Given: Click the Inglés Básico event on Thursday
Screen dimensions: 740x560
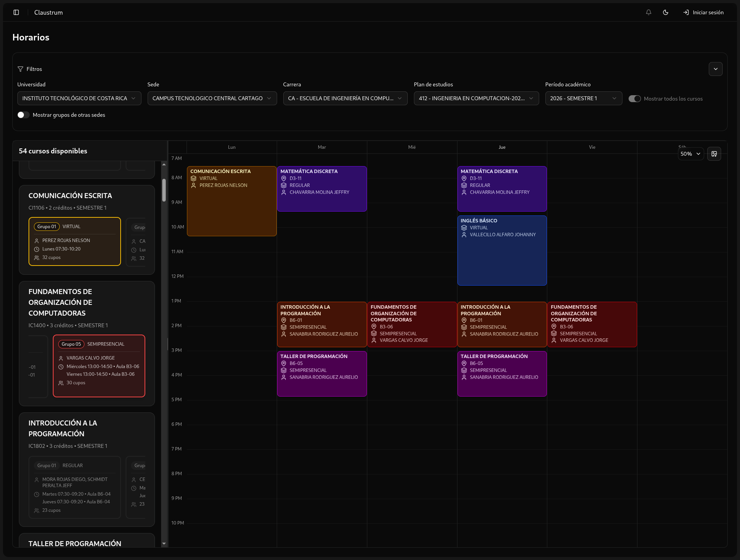Looking at the screenshot, I should tap(502, 250).
